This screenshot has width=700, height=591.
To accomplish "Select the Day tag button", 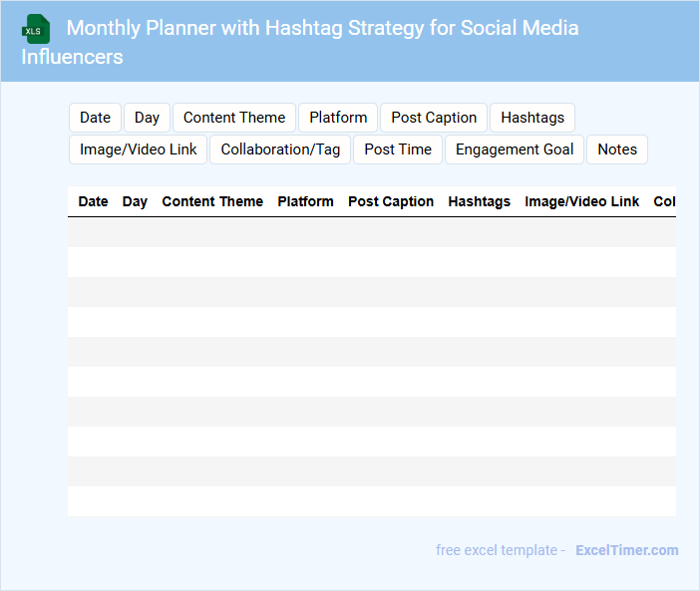I will coord(147,118).
